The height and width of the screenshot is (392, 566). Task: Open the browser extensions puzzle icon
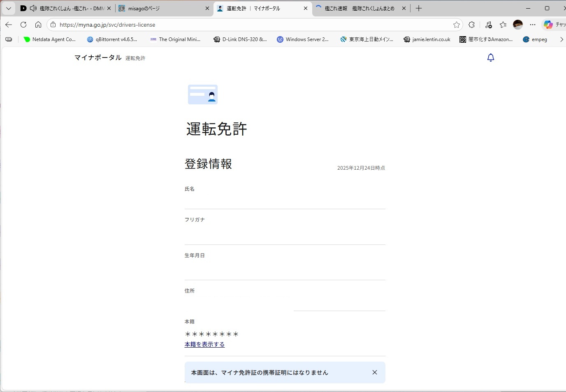[472, 25]
